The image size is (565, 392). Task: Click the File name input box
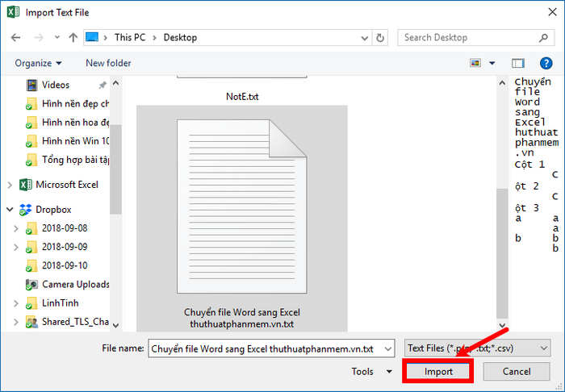(266, 348)
